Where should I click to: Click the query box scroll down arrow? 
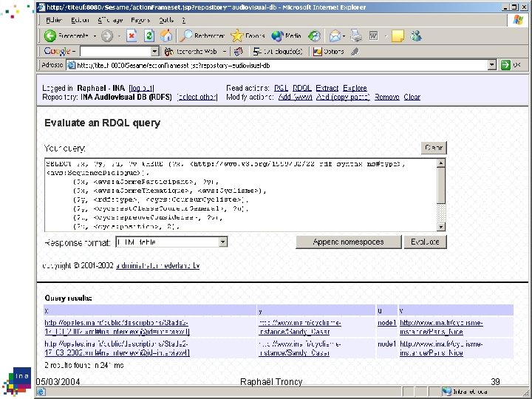(x=440, y=227)
